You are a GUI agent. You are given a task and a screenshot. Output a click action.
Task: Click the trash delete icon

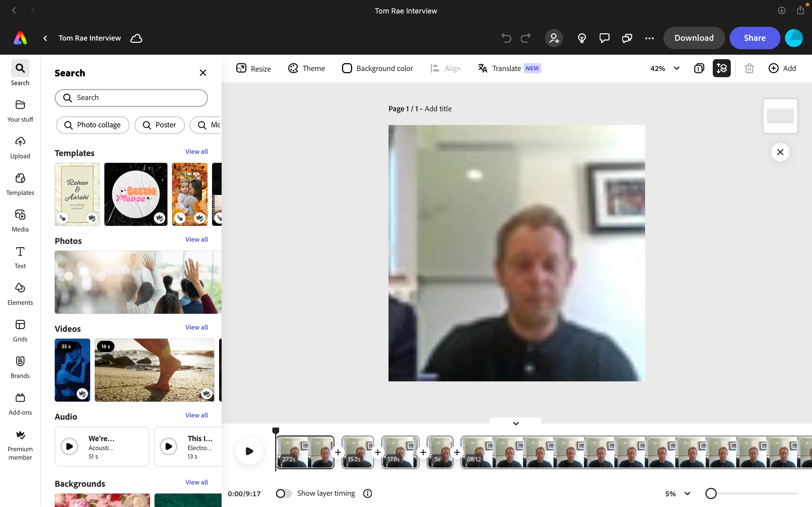click(x=749, y=68)
